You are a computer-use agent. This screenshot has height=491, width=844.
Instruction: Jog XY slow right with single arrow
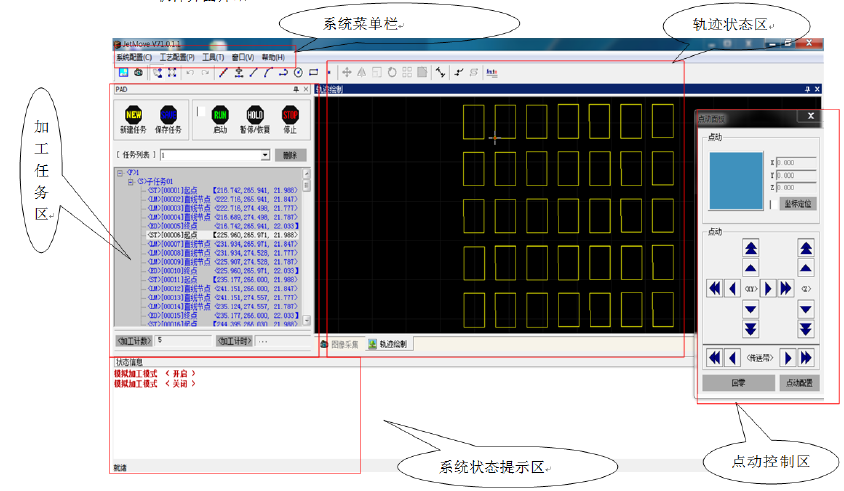[768, 289]
